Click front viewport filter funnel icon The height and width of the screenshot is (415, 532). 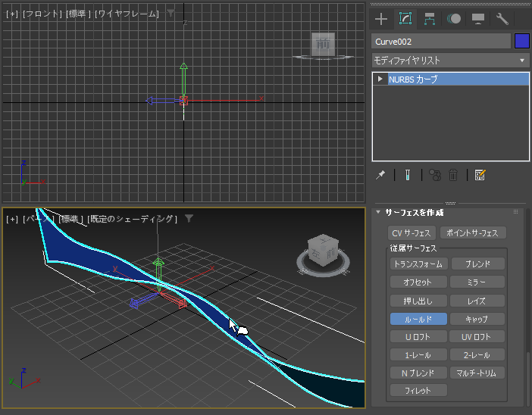tap(171, 13)
